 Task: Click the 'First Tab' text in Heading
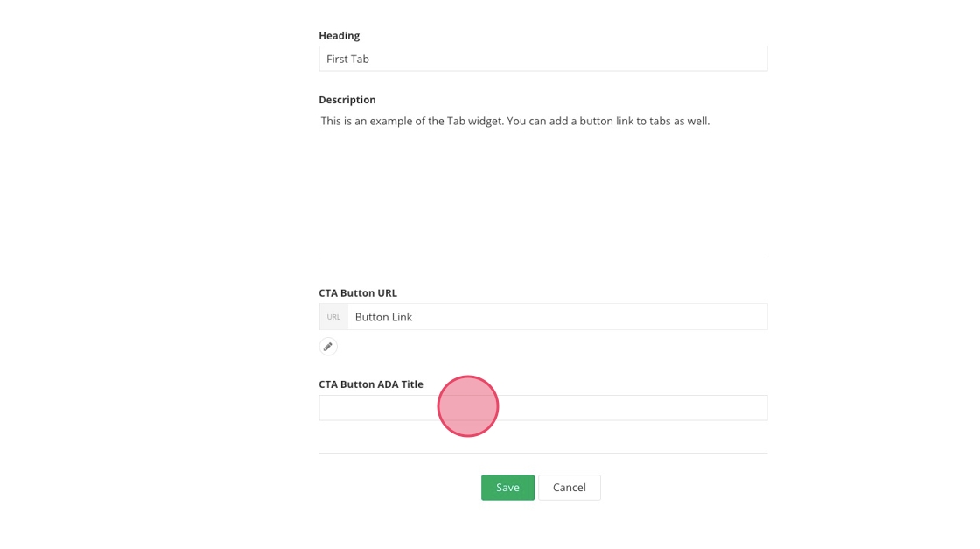coord(347,59)
